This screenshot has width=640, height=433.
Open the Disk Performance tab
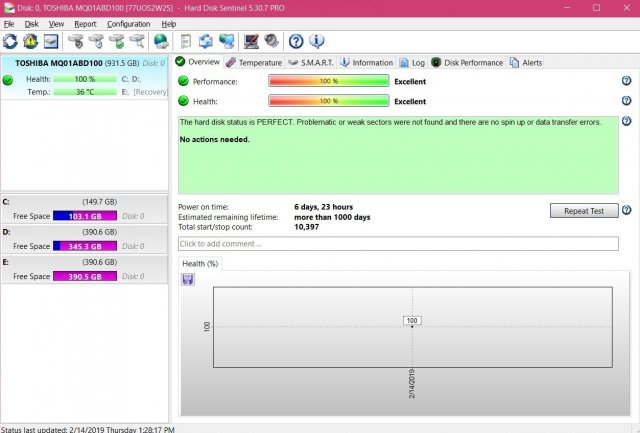click(467, 62)
